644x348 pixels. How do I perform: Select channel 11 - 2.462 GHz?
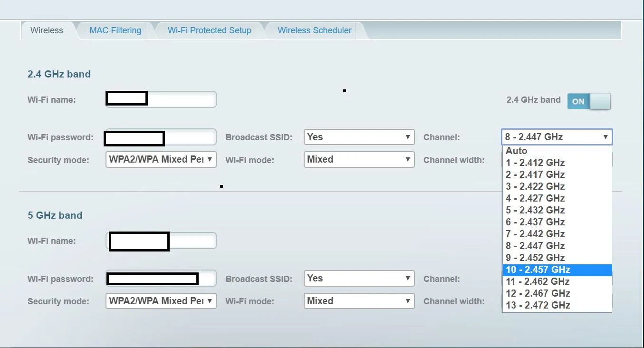[557, 281]
